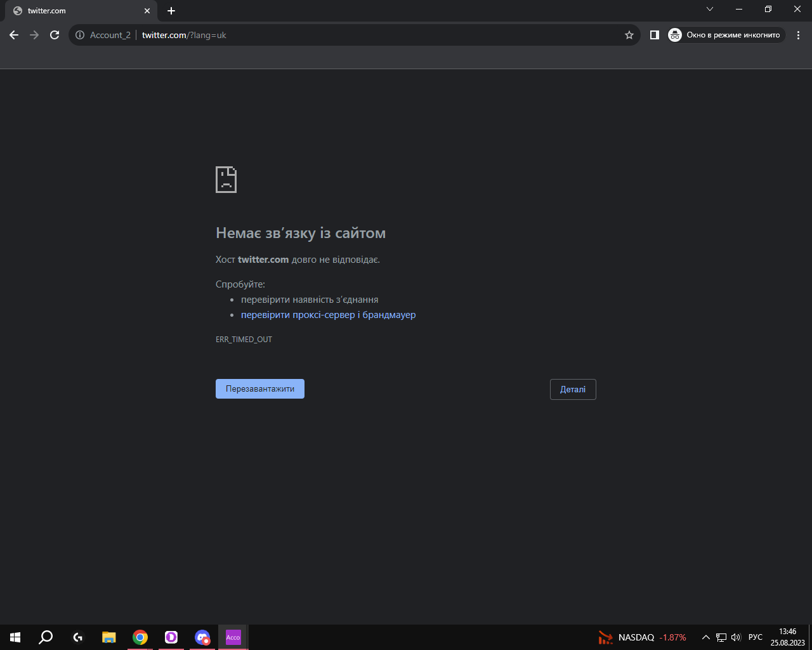
Task: Go back to the previous page
Action: [x=14, y=35]
